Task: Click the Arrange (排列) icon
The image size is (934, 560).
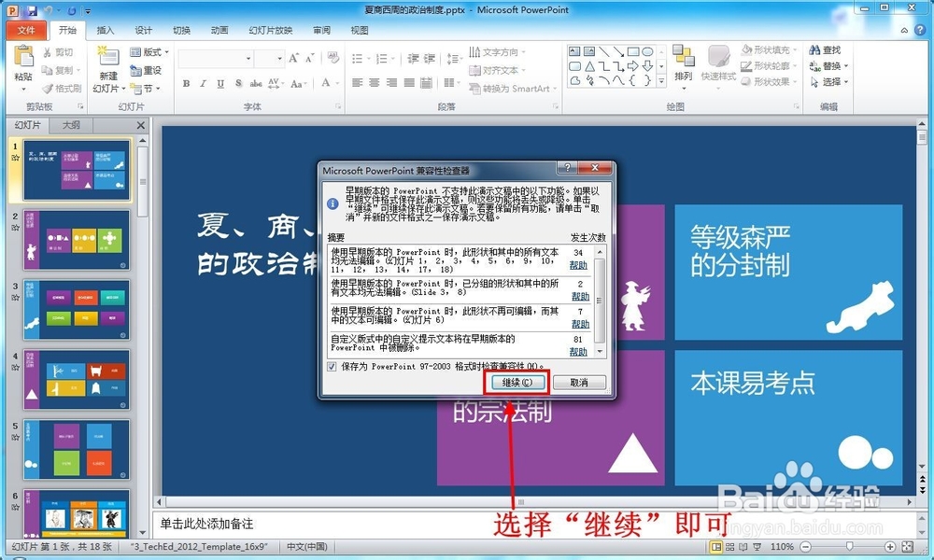Action: point(684,56)
